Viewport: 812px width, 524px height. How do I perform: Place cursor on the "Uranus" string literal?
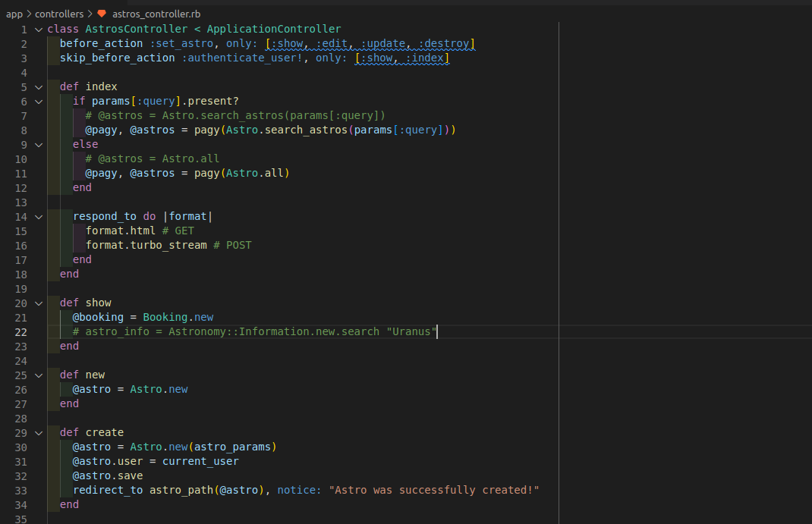click(411, 331)
